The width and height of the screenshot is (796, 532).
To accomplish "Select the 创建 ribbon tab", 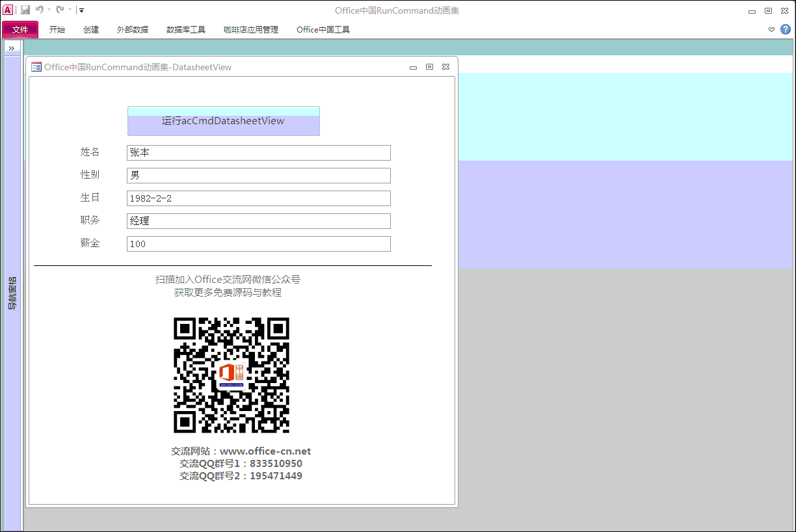I will (91, 29).
